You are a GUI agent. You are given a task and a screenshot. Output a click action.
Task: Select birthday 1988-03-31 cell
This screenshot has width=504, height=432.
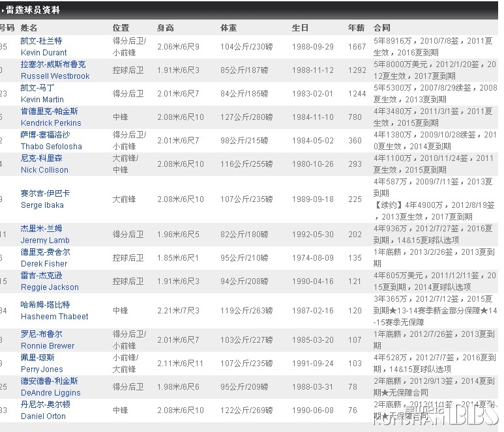point(313,386)
